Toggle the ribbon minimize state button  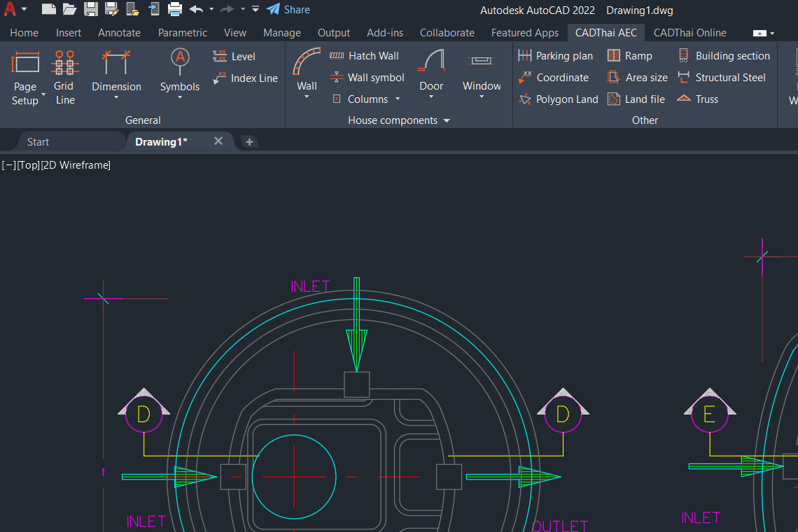pyautogui.click(x=759, y=33)
